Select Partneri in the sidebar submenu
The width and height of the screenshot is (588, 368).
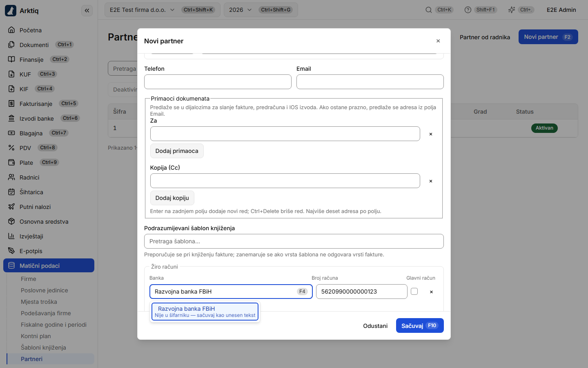pyautogui.click(x=51, y=359)
